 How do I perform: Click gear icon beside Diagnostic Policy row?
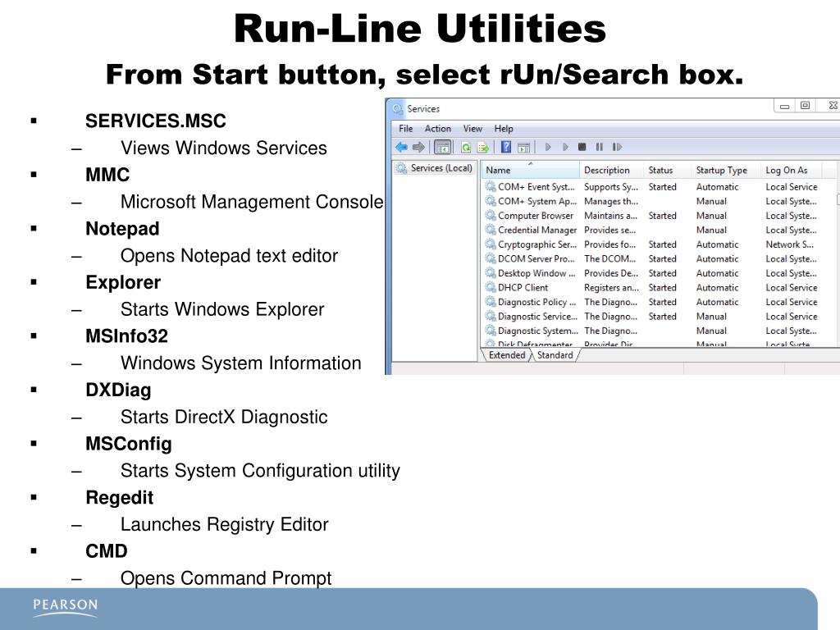tap(491, 302)
